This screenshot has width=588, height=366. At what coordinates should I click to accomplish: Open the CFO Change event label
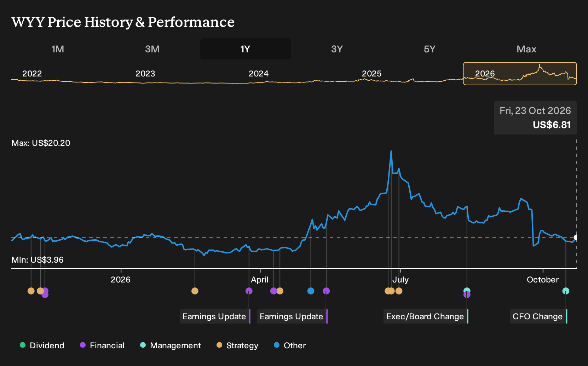pyautogui.click(x=538, y=316)
